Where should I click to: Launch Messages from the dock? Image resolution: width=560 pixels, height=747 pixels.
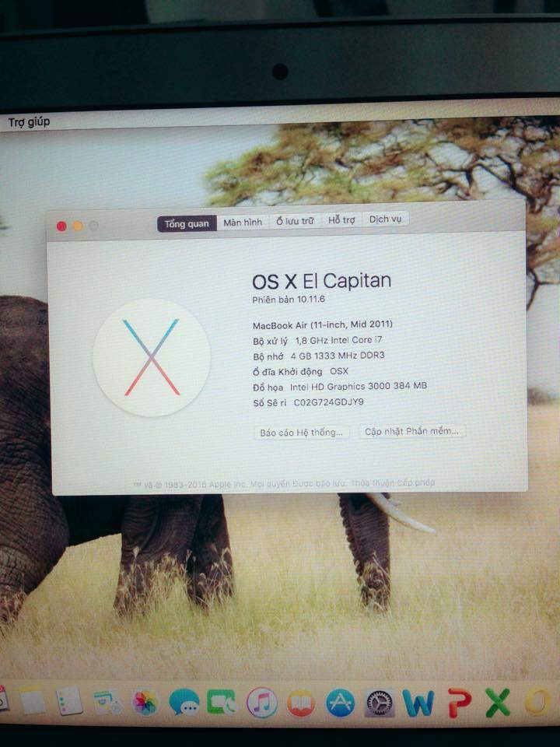click(184, 703)
